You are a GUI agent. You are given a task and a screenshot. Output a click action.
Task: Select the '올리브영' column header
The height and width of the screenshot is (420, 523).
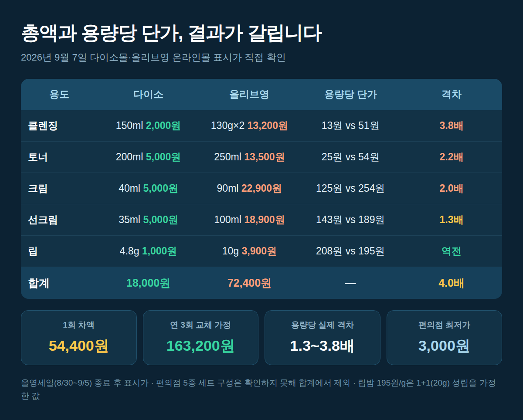coord(249,95)
